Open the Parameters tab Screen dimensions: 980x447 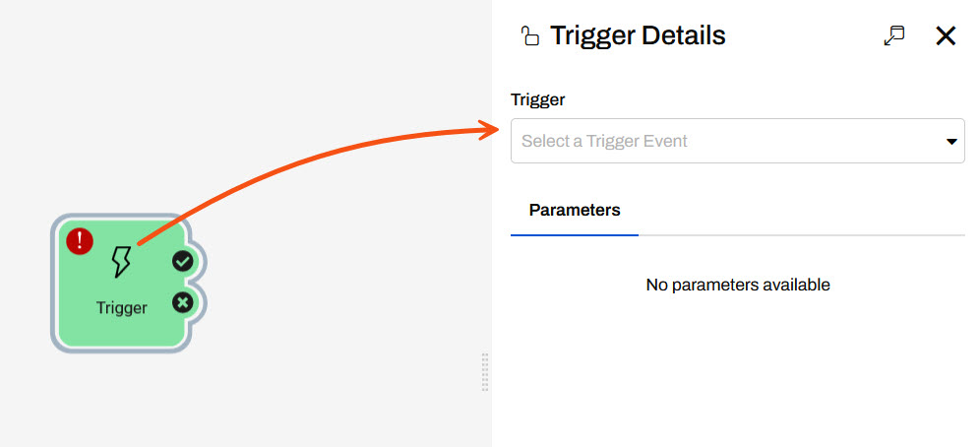(575, 210)
